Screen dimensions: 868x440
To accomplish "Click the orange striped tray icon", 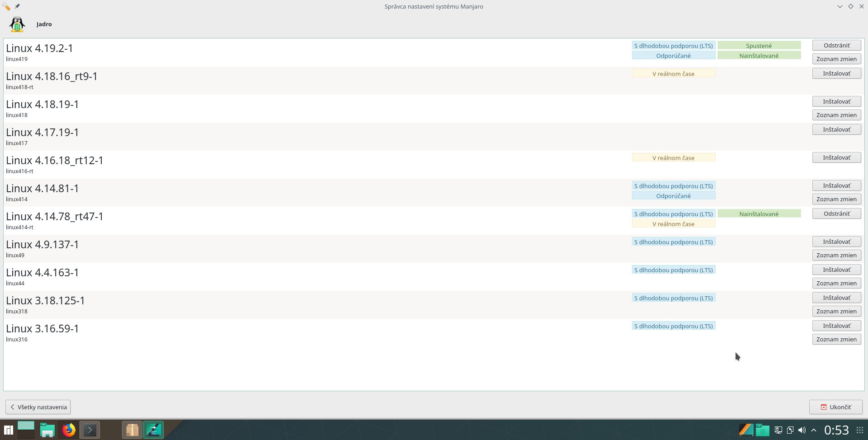I will click(x=746, y=430).
